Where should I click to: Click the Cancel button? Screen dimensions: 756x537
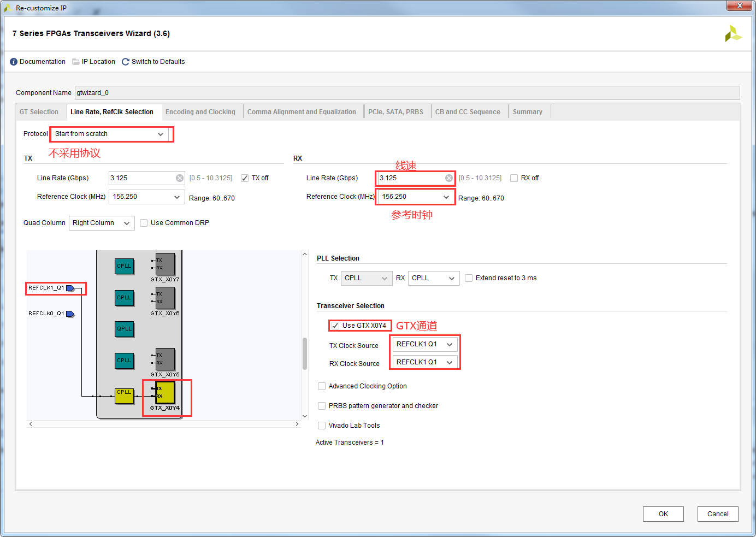718,514
